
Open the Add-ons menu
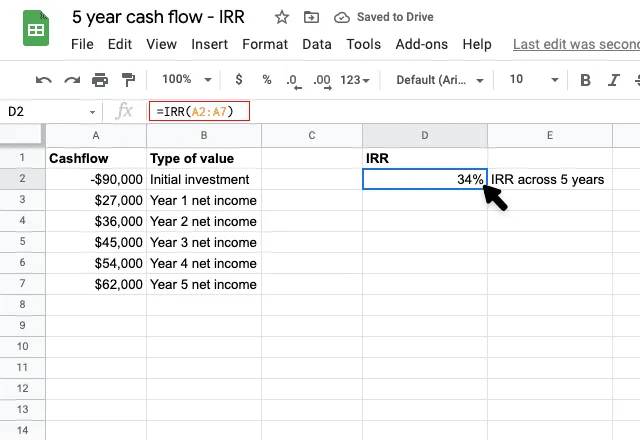pos(422,44)
